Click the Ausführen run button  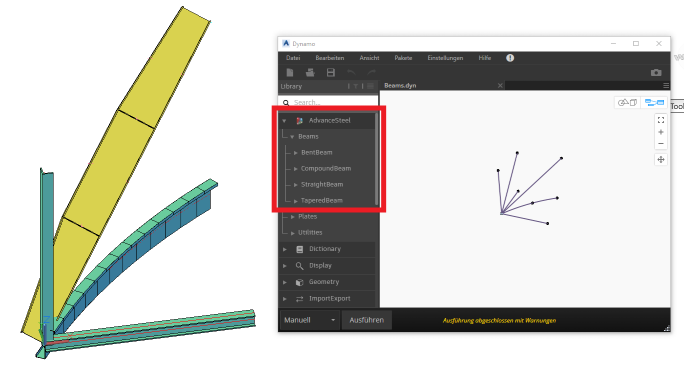point(366,320)
